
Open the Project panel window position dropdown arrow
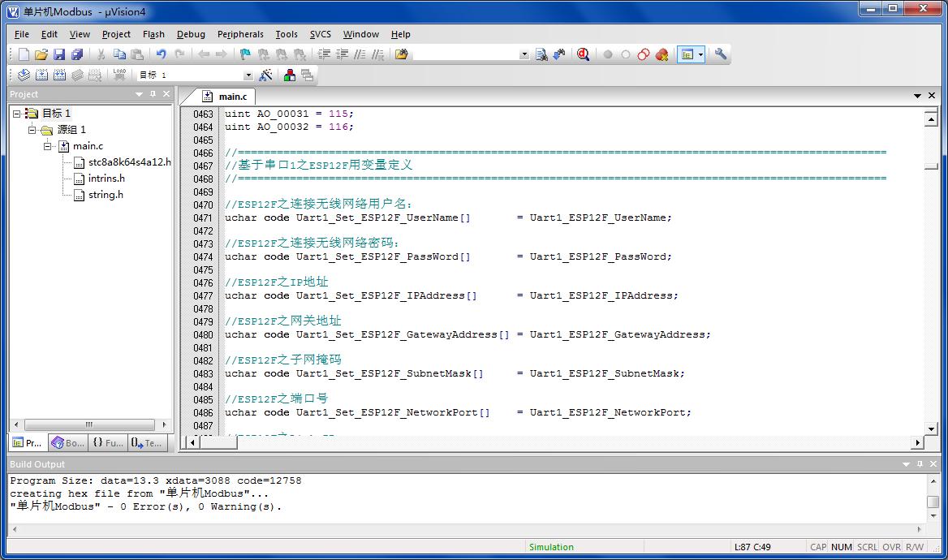click(139, 94)
